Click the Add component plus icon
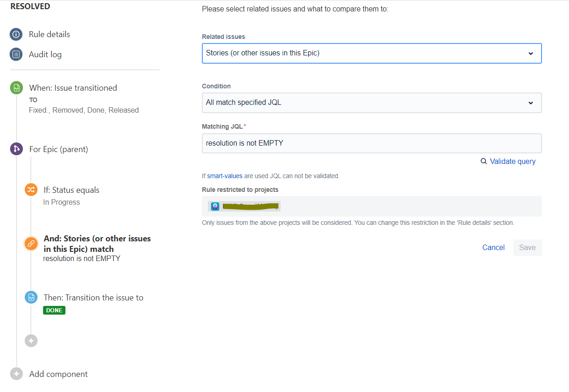 pos(16,374)
